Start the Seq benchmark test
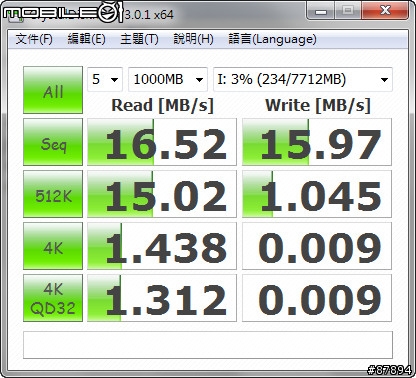Viewport: 416px width, 378px height. pos(53,142)
